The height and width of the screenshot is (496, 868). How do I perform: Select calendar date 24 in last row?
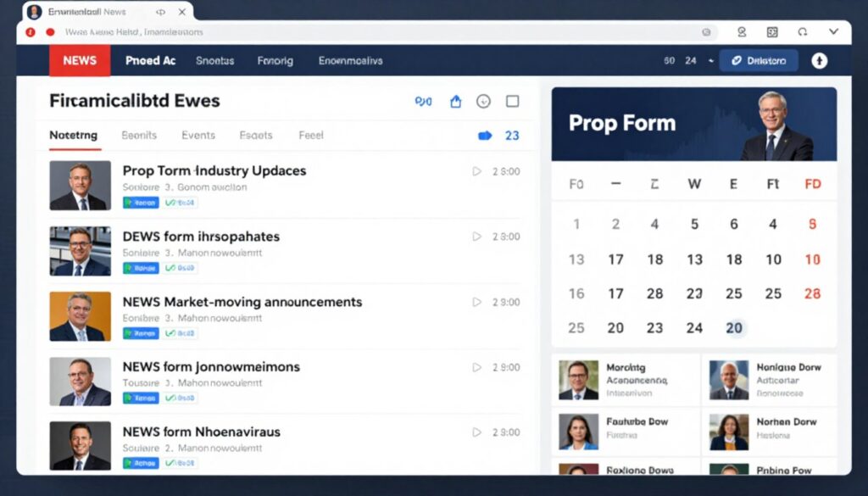coord(694,328)
